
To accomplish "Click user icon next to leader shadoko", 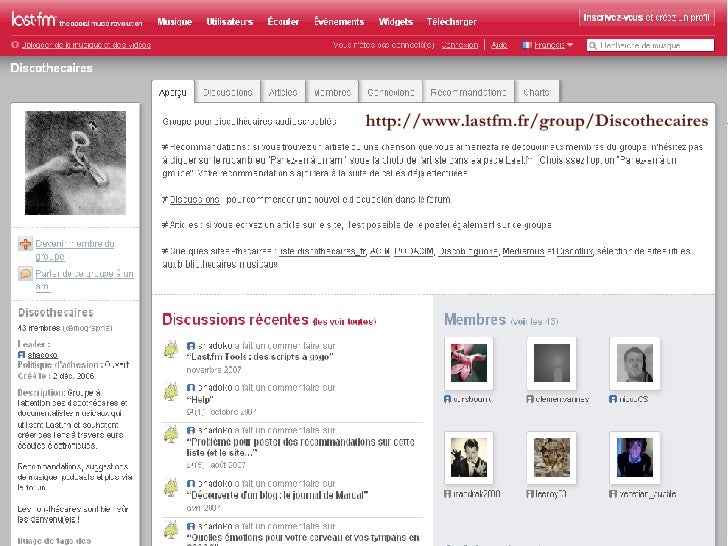I will [21, 355].
